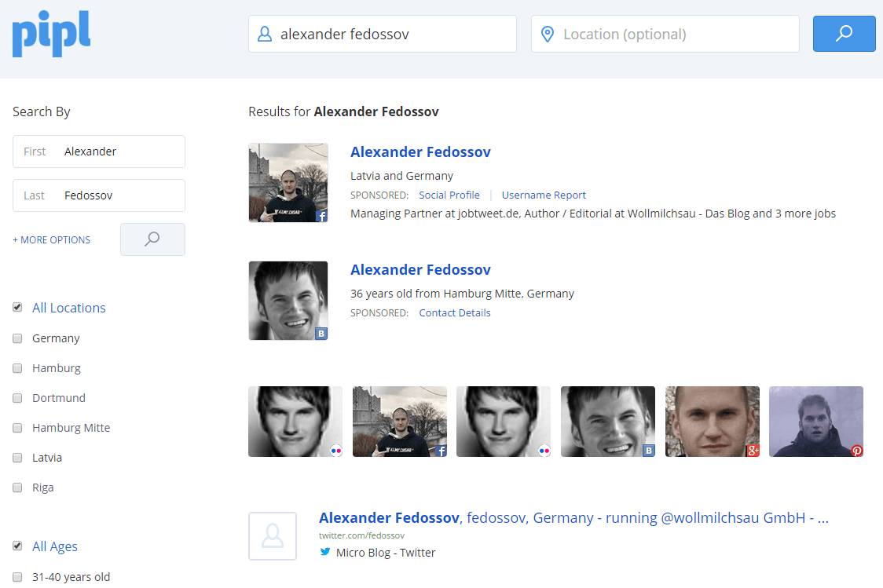Check the Riga location filter
The height and width of the screenshot is (588, 883).
point(17,488)
